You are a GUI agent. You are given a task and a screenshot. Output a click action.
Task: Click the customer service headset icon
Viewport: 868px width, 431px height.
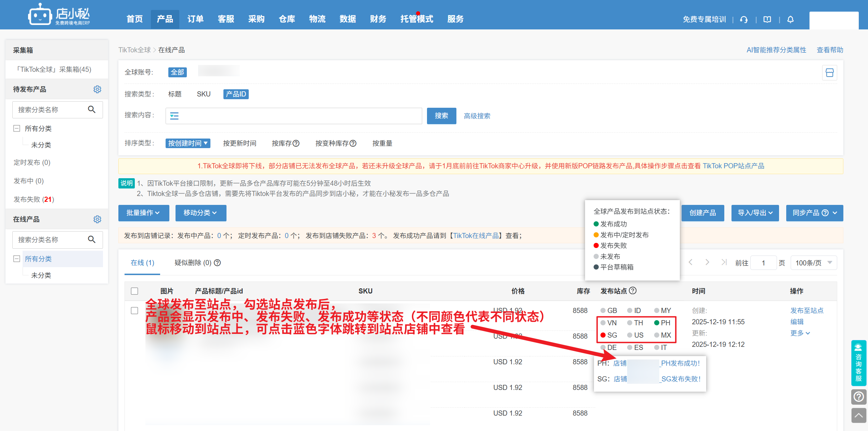(743, 19)
